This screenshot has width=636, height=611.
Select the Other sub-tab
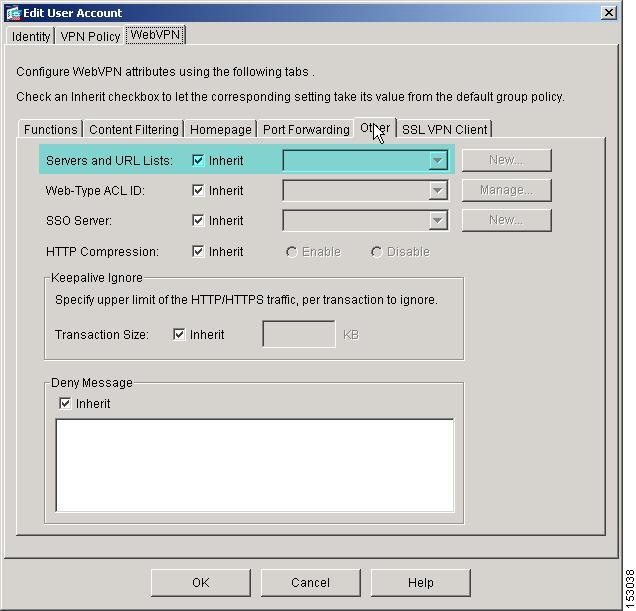point(375,128)
